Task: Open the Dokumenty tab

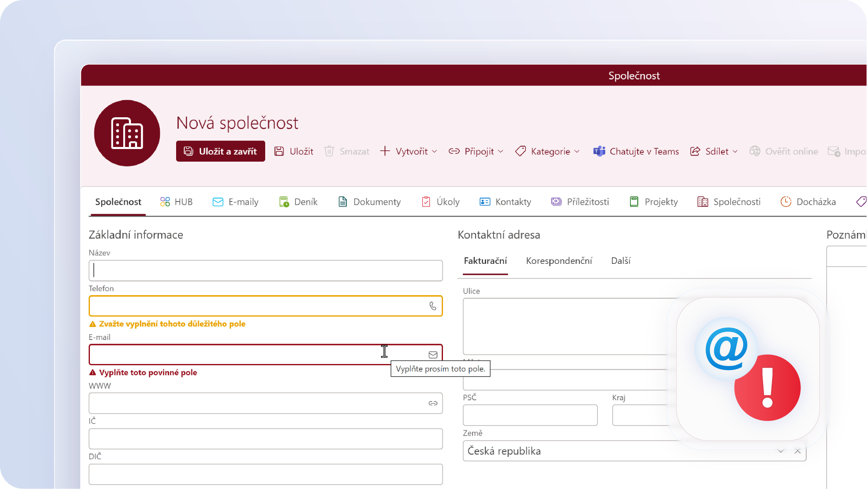Action: (369, 202)
